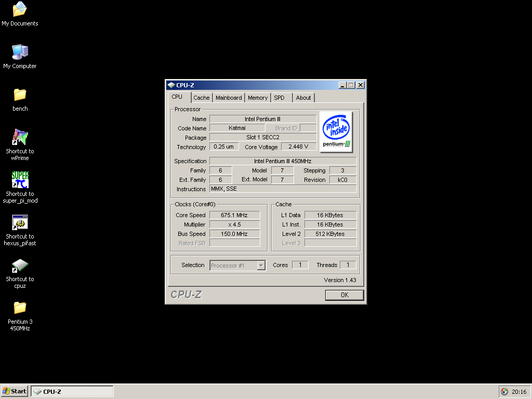The image size is (532, 399).
Task: Click the Specification field Intel Pentium III 450MHz
Action: 283,161
